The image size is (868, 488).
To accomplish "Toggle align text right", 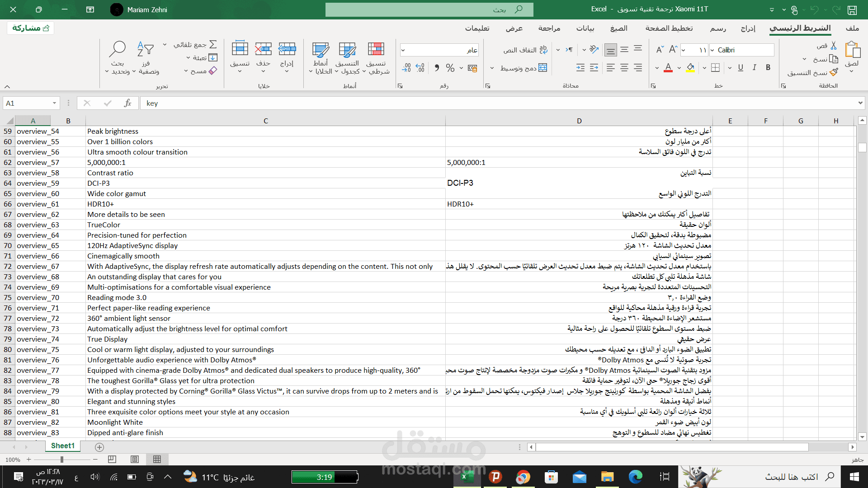I will point(638,68).
